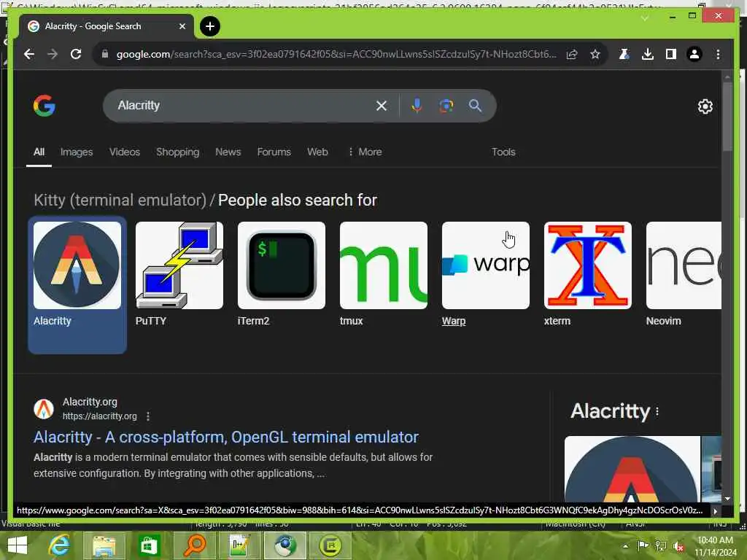Select the xterm carousel card
The width and height of the screenshot is (747, 560).
(x=587, y=274)
